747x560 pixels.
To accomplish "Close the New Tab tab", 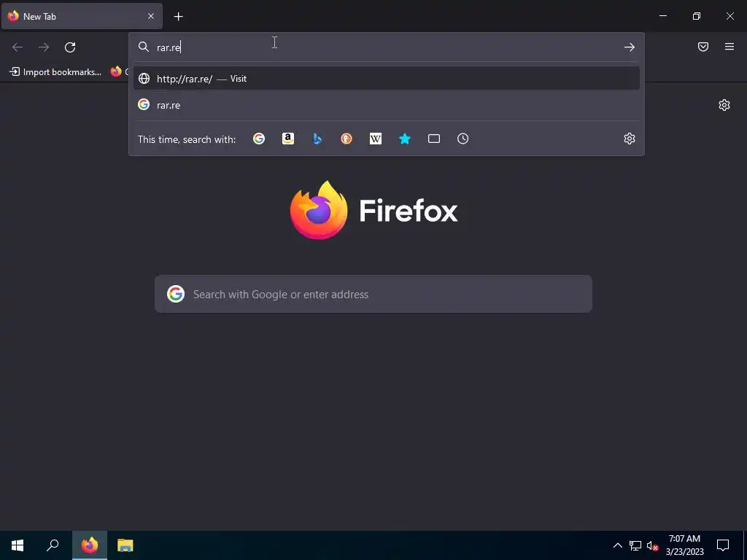I will tap(150, 16).
